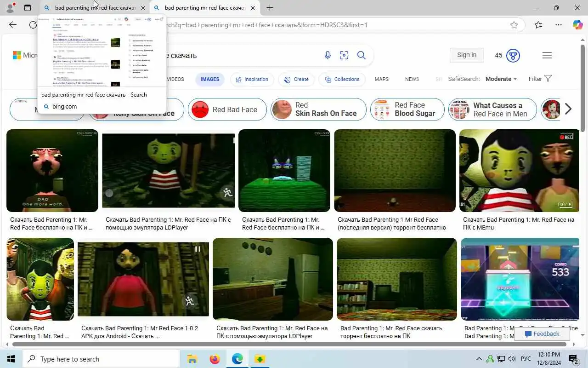Open browser Settings and more menu
588x368 pixels.
pyautogui.click(x=558, y=25)
